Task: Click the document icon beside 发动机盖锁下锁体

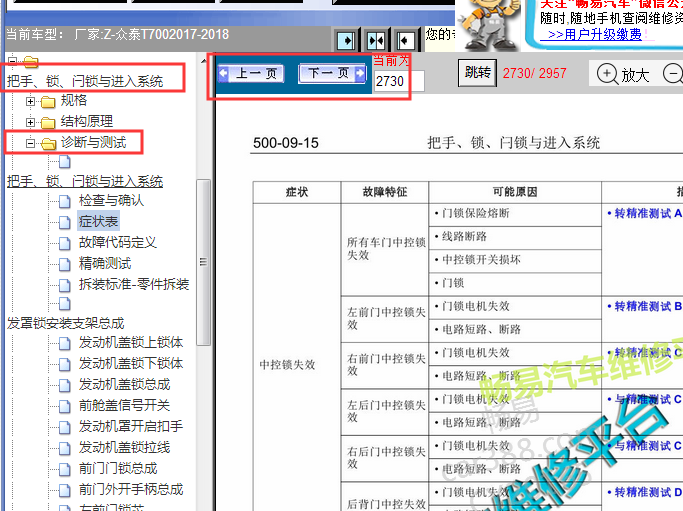Action: (64, 364)
